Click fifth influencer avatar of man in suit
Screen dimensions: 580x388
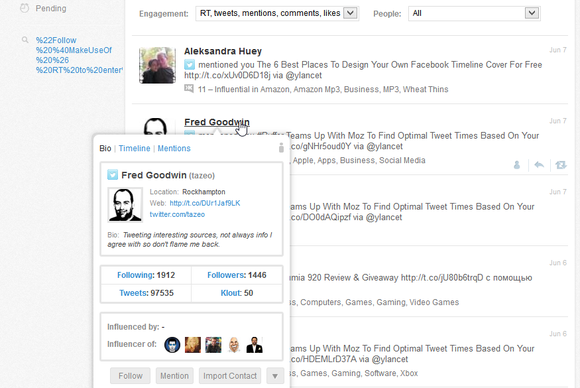click(x=254, y=345)
